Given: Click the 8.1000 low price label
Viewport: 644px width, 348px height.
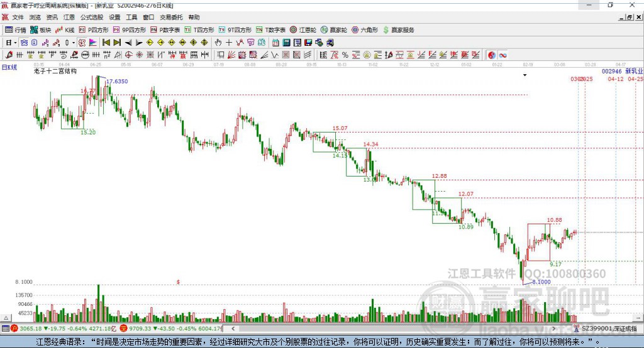Looking at the screenshot, I should coord(541,282).
